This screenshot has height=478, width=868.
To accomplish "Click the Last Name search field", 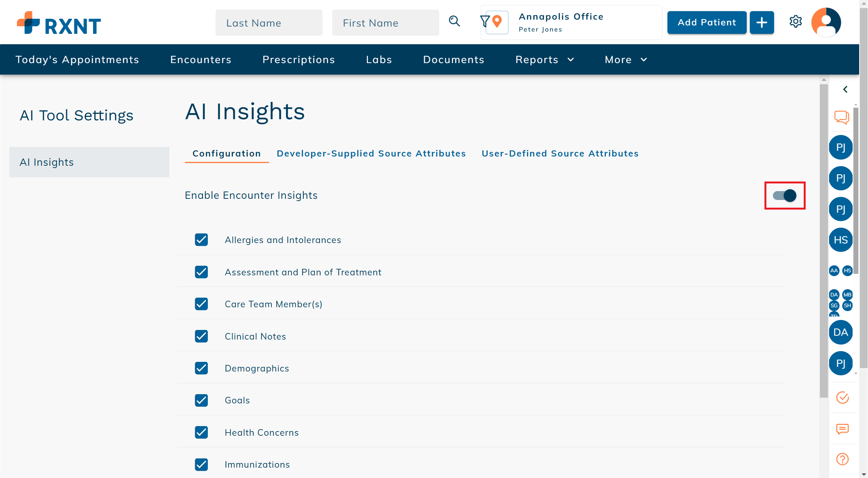I will click(269, 23).
